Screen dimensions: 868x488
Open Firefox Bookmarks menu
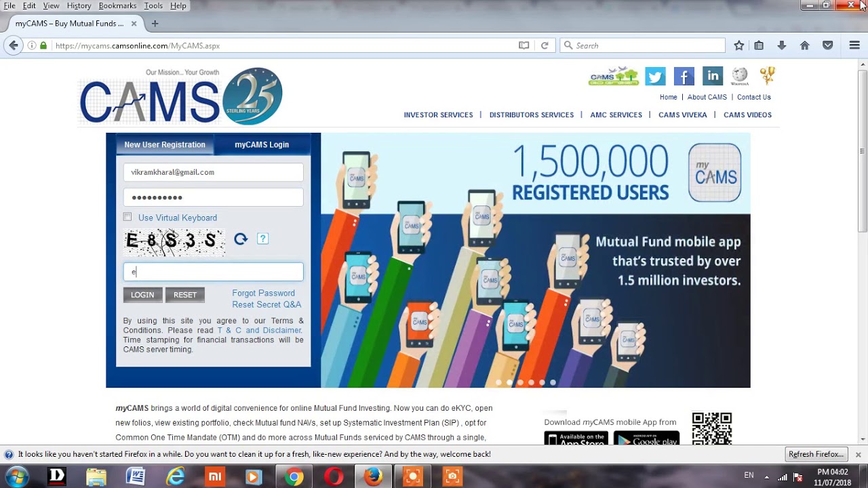click(x=117, y=5)
